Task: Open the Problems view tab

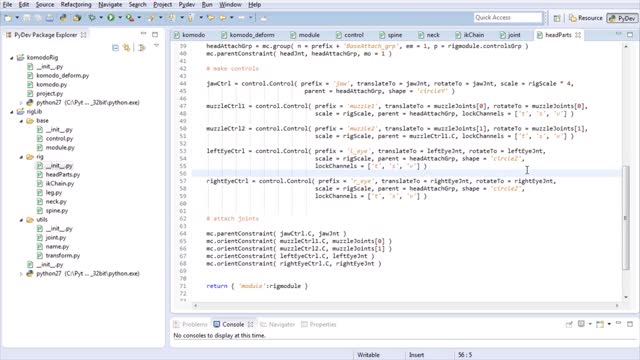Action: [191, 324]
